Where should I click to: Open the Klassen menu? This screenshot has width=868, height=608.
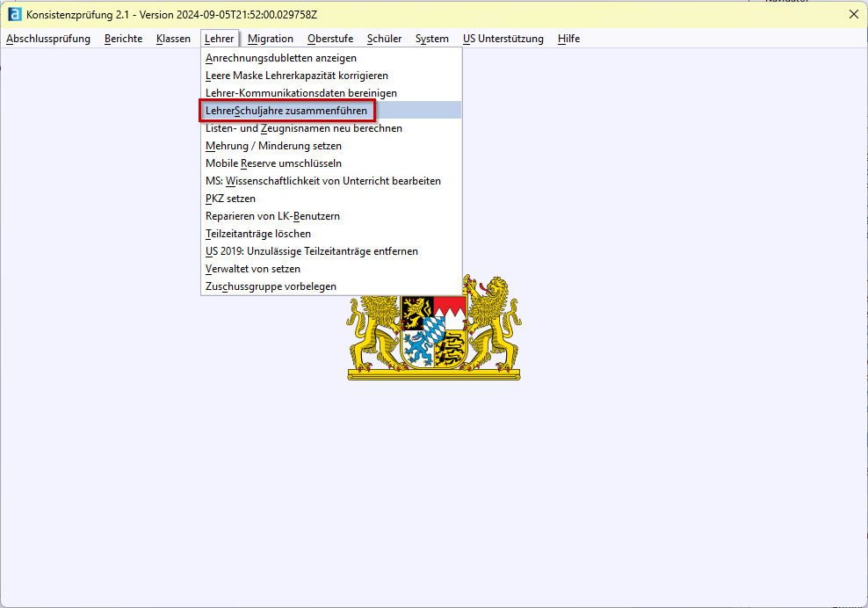[173, 39]
